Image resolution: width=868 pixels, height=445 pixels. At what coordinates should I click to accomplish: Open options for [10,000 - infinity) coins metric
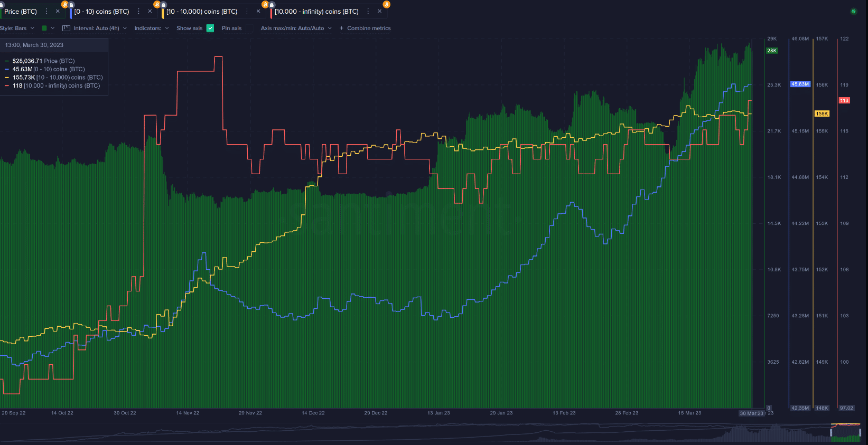[368, 11]
